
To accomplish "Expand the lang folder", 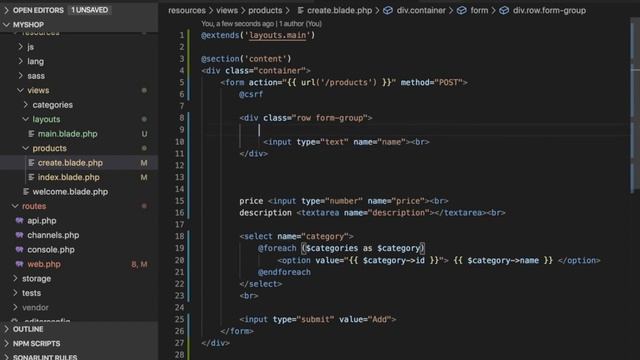I will (x=35, y=62).
